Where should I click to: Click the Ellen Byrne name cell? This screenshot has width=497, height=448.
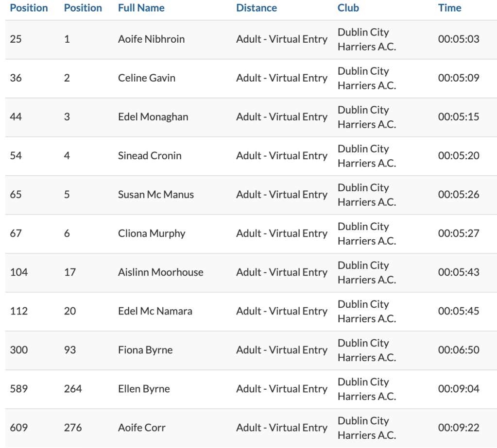click(x=144, y=389)
